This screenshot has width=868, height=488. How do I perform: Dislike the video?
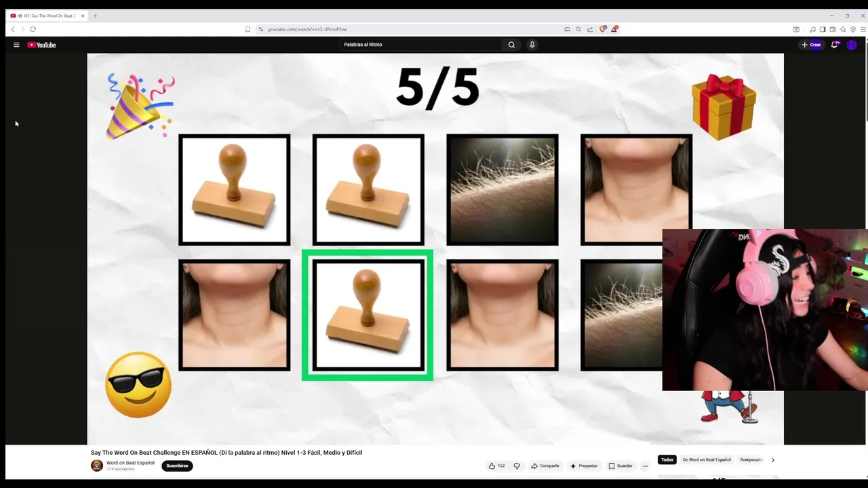[517, 466]
